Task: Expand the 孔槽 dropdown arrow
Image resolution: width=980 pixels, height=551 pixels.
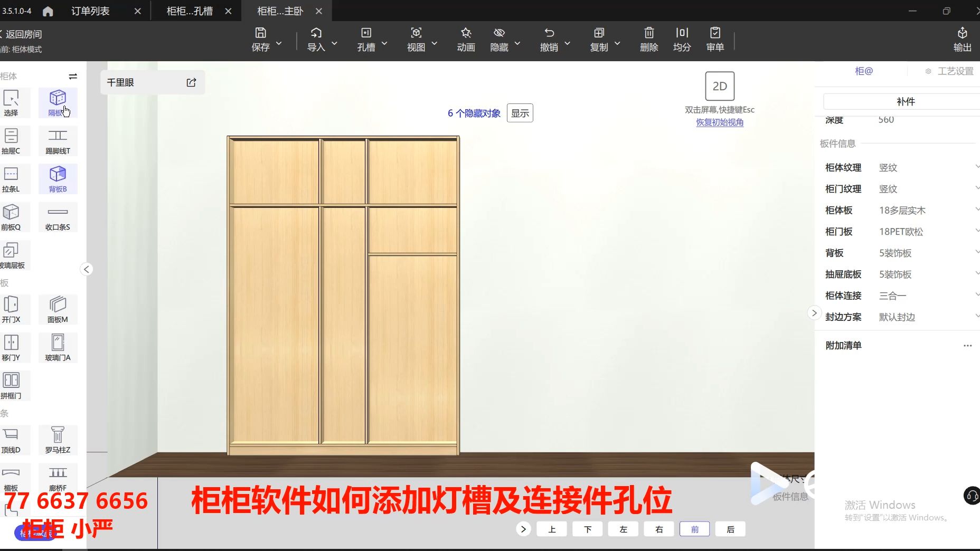Action: 384,43
